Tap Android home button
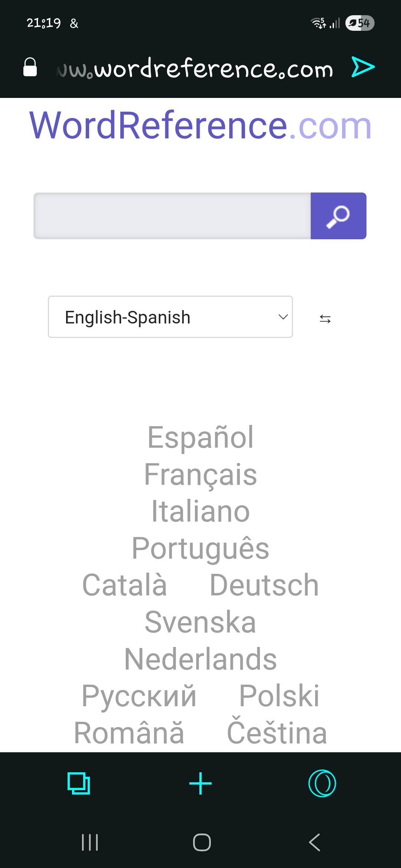401x868 pixels. click(202, 842)
